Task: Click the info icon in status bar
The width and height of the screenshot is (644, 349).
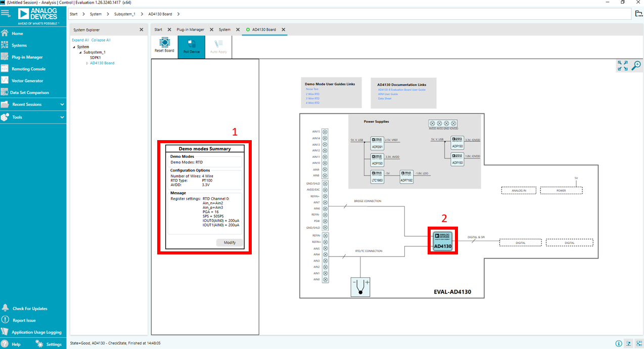Action: tap(619, 344)
